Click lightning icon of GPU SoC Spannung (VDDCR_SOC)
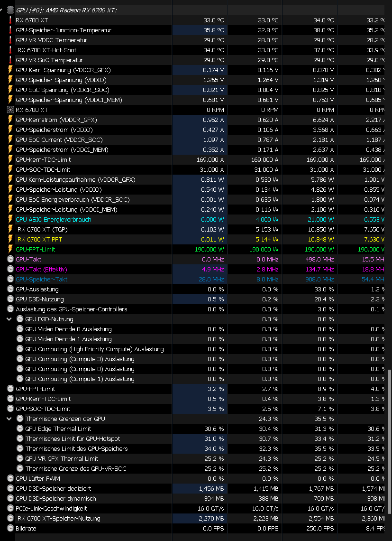Image resolution: width=392 pixels, height=541 pixels. click(10, 90)
